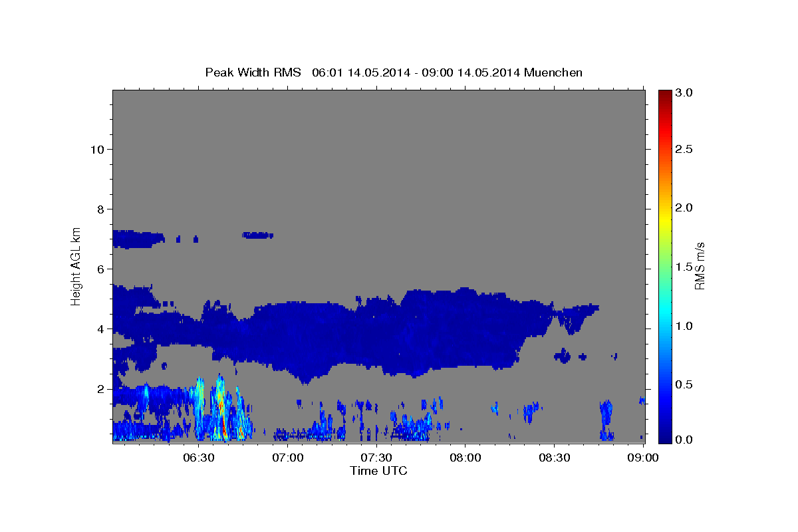Click the colorbar value 1.0
This screenshot has height=532, width=798.
click(684, 326)
